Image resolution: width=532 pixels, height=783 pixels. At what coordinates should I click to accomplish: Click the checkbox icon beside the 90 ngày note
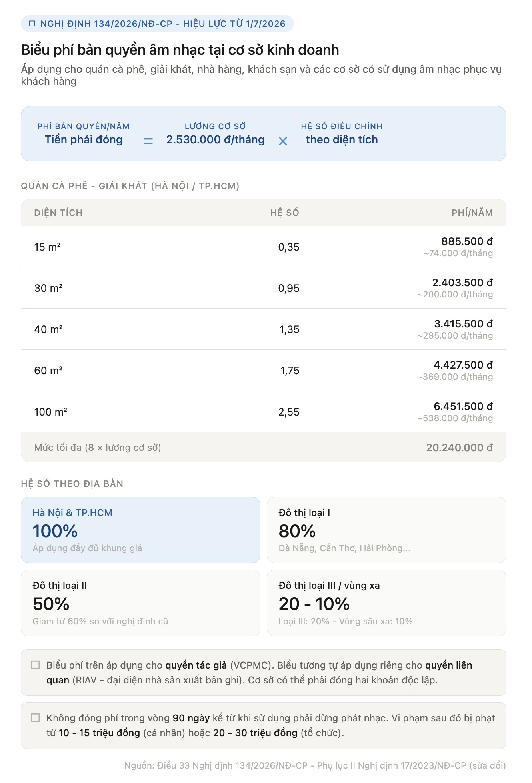click(x=36, y=718)
